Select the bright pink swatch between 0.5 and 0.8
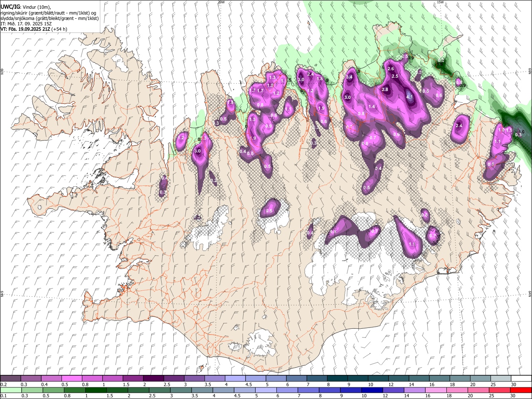This screenshot has width=532, height=399. pos(71,379)
